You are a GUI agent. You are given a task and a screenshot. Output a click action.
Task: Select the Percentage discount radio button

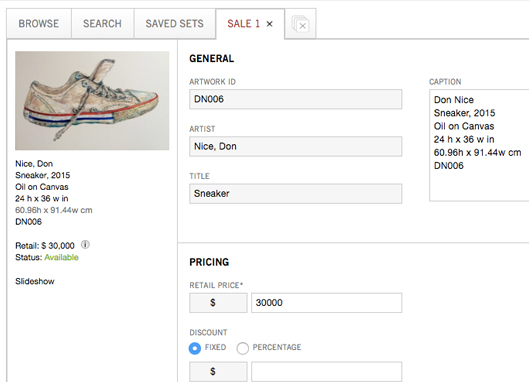pos(243,348)
